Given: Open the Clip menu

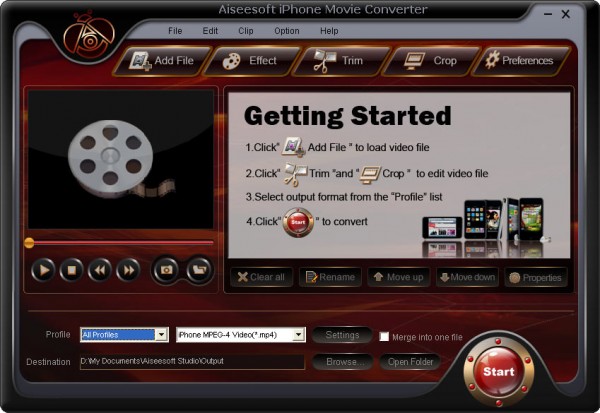Looking at the screenshot, I should coord(246,31).
